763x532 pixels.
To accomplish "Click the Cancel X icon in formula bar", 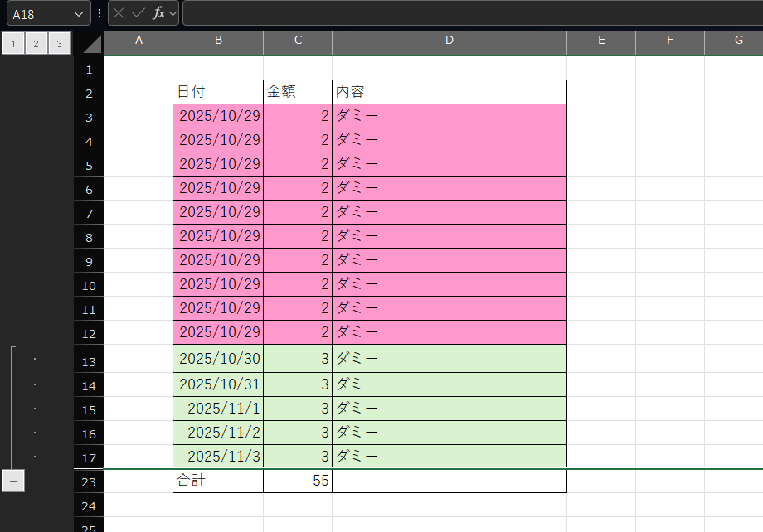I will tap(119, 13).
